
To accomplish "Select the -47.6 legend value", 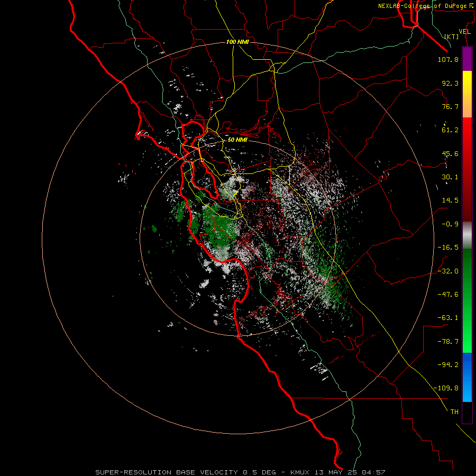I will (448, 295).
